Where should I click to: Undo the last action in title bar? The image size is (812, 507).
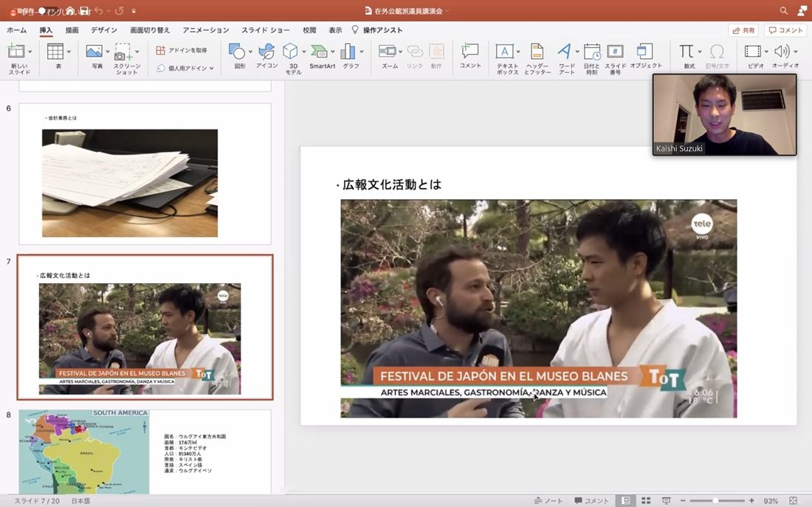coord(98,10)
